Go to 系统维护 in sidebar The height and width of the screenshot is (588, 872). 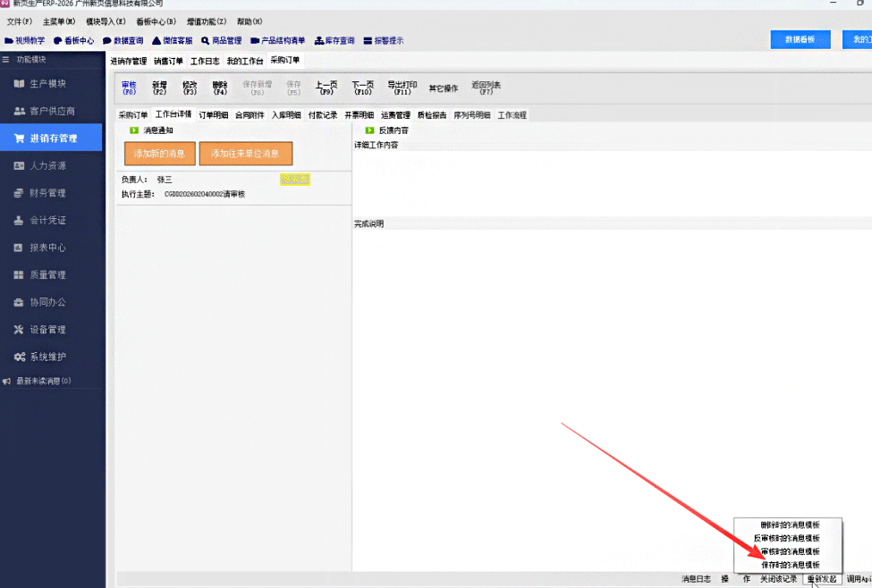click(x=51, y=357)
